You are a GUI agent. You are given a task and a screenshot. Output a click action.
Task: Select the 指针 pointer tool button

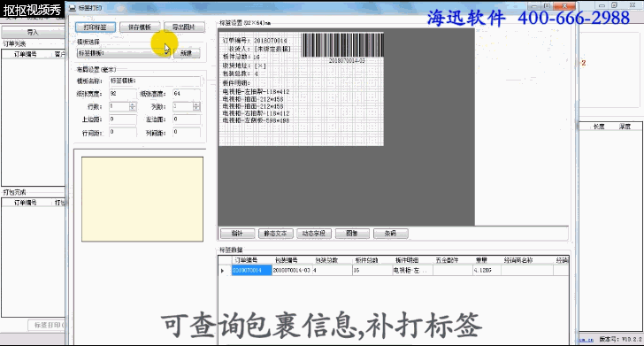point(237,234)
